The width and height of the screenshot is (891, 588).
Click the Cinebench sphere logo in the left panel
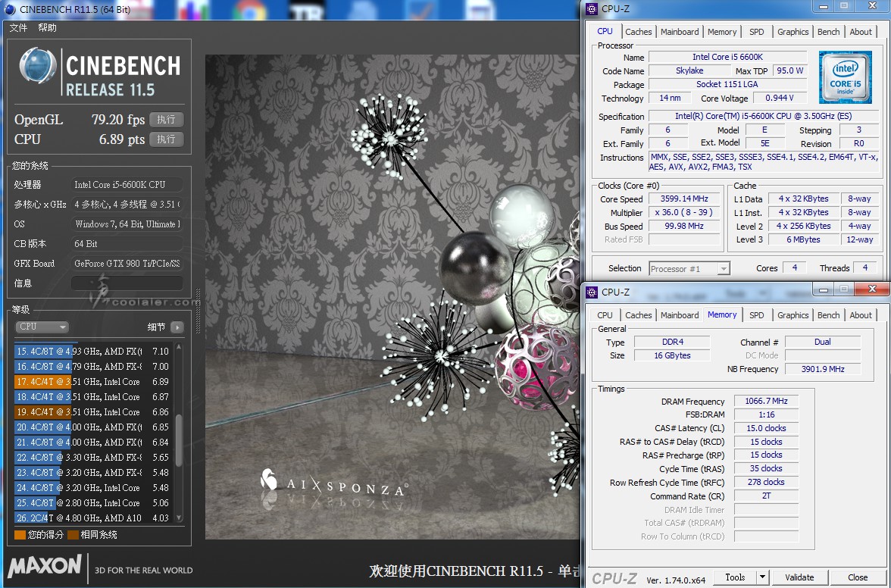38,66
